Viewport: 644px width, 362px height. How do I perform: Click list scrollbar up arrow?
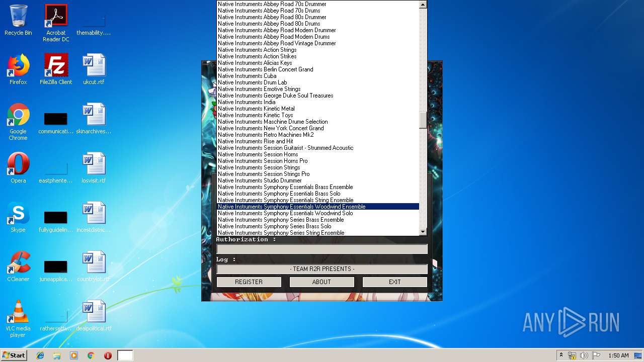click(423, 5)
